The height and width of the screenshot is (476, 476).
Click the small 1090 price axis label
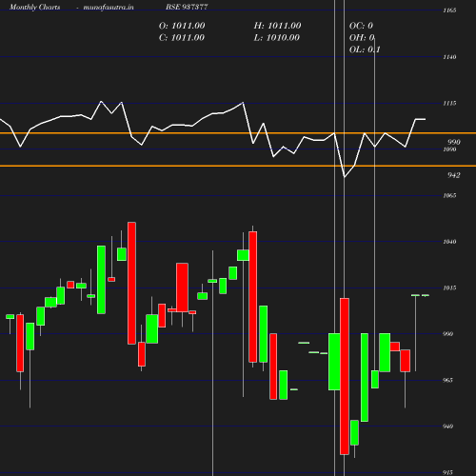pos(449,149)
